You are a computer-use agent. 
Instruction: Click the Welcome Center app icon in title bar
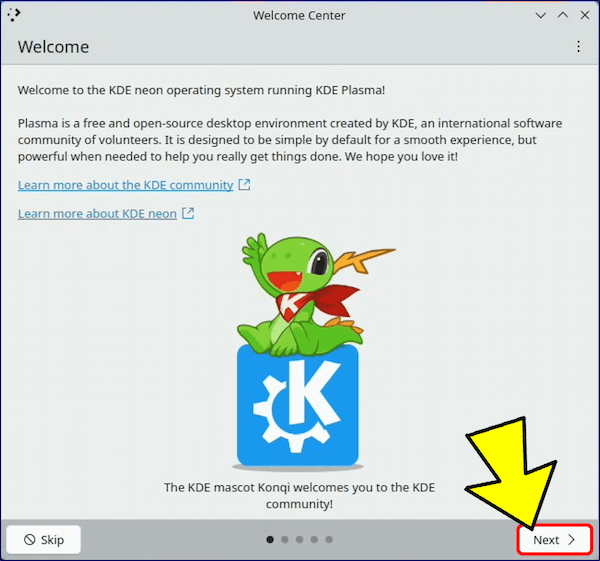[x=14, y=15]
